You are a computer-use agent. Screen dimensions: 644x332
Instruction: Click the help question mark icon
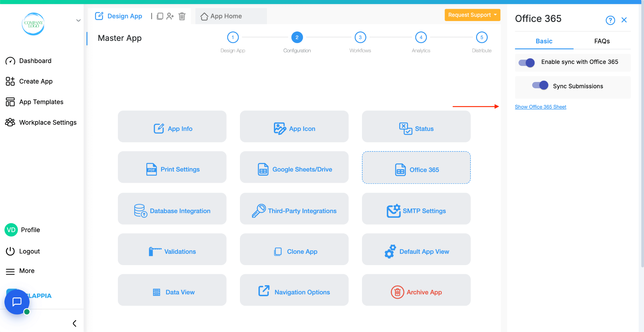[x=610, y=20]
